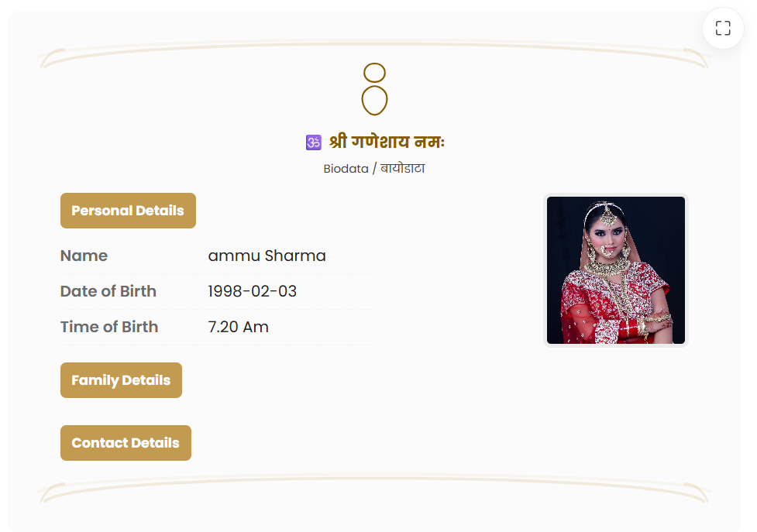The height and width of the screenshot is (532, 757).
Task: Collapse the Personal Details section
Action: pos(128,210)
